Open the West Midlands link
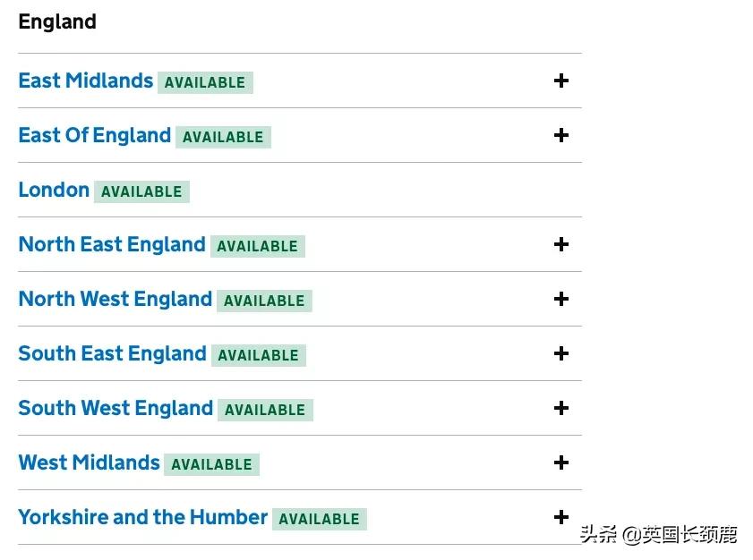 click(89, 462)
